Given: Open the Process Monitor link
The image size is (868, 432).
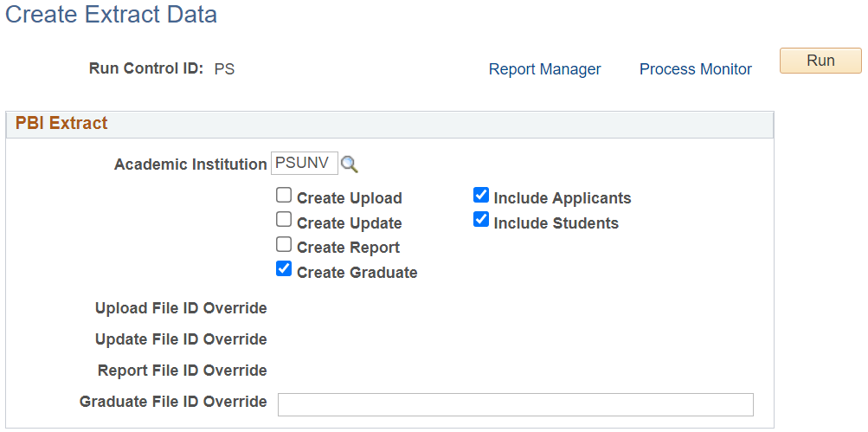Looking at the screenshot, I should pyautogui.click(x=695, y=69).
